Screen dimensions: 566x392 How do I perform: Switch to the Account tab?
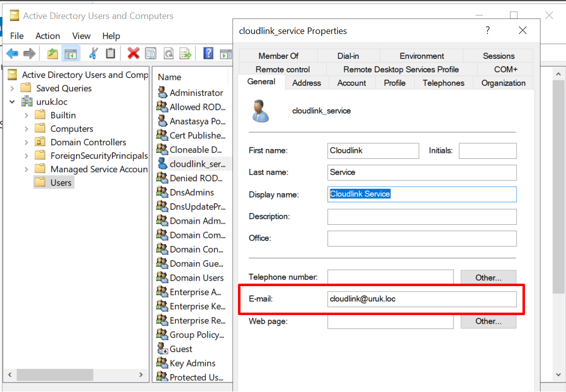coord(351,83)
